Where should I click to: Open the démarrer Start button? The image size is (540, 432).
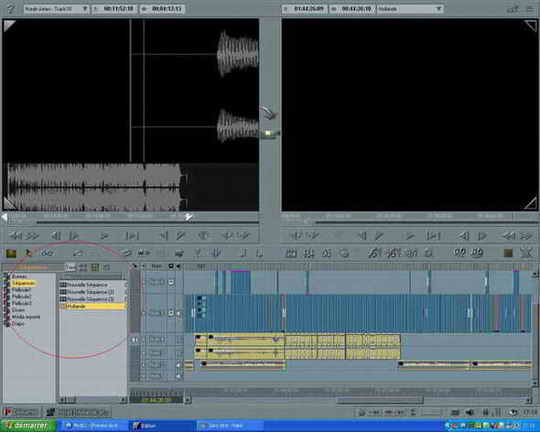pos(28,426)
